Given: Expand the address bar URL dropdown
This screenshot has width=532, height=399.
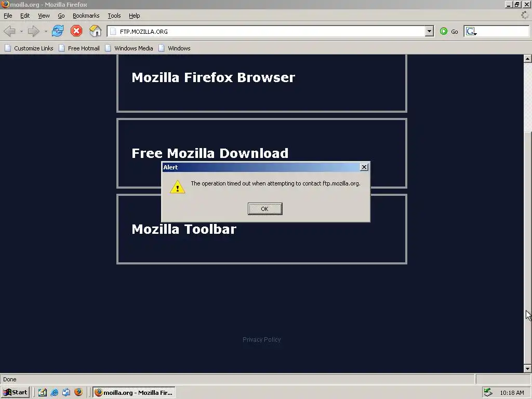Looking at the screenshot, I should point(429,32).
